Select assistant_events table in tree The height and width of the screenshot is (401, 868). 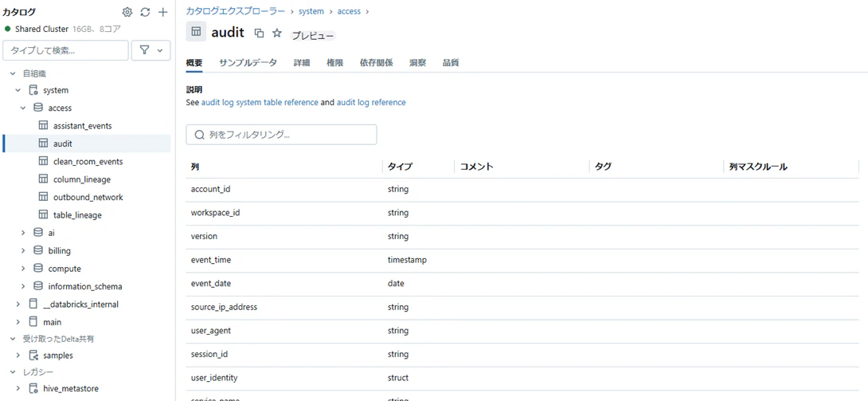pyautogui.click(x=83, y=126)
